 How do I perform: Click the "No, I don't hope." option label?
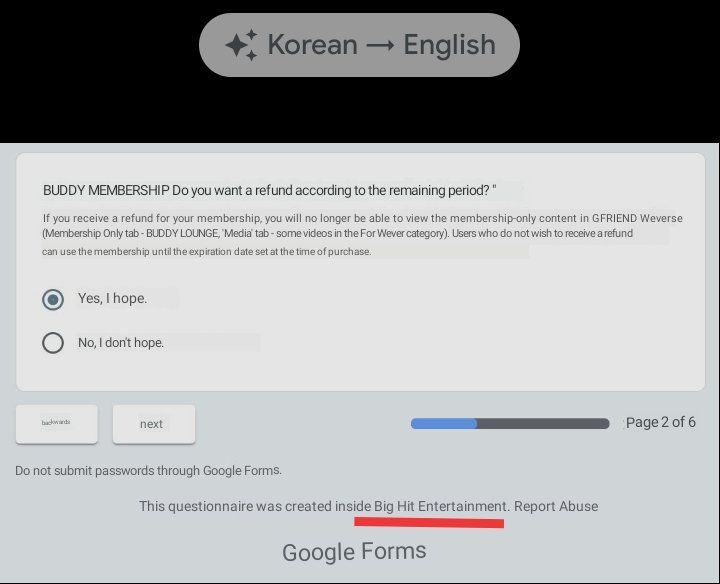[x=121, y=343]
